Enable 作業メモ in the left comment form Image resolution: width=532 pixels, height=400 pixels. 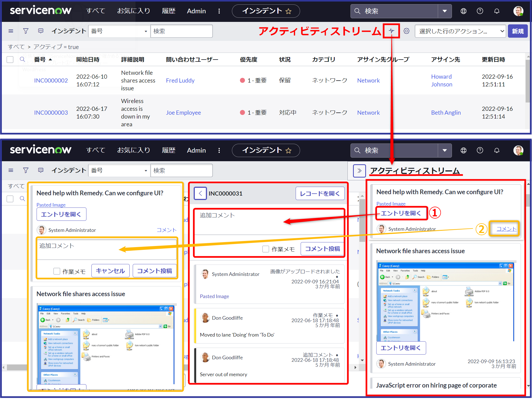(x=57, y=271)
